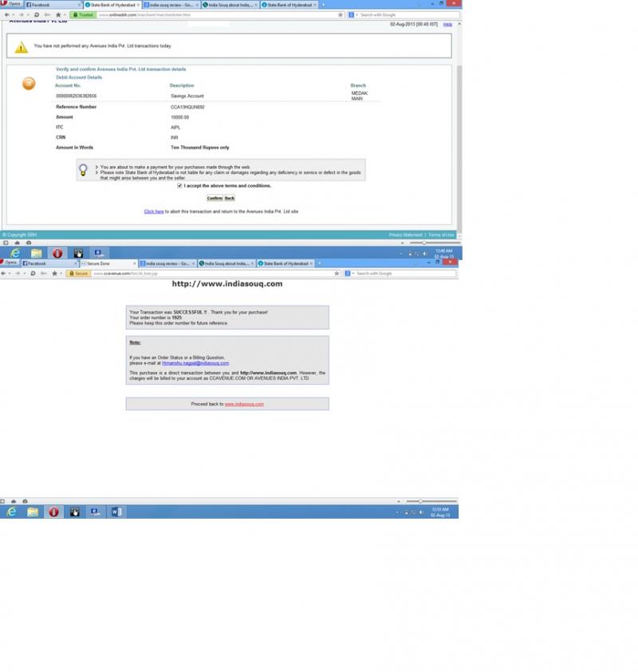
Task: Open the Opera menu in the lower CCAvenue window
Action: (x=9, y=263)
